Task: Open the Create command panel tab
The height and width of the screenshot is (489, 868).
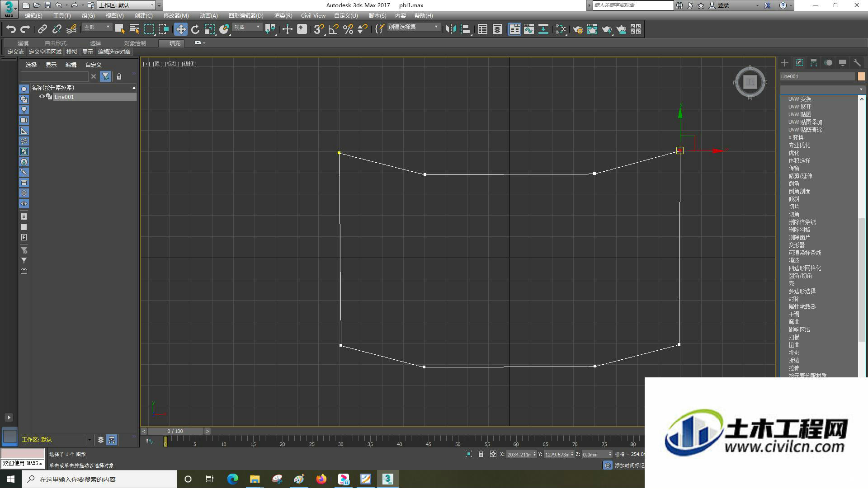Action: (x=785, y=63)
